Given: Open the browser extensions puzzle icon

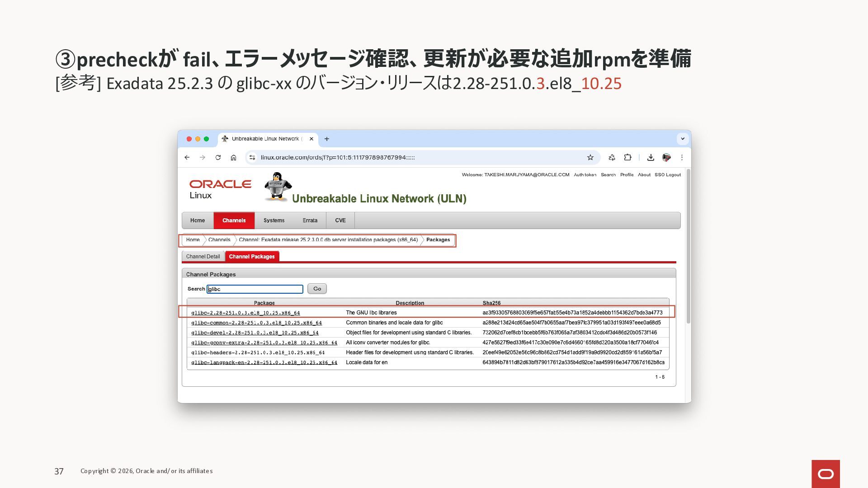Looking at the screenshot, I should [627, 157].
